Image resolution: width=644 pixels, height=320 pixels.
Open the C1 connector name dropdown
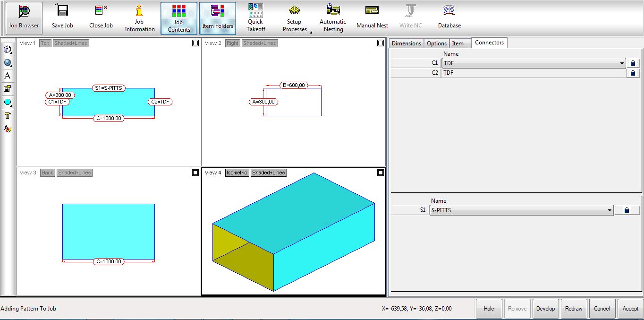click(622, 63)
